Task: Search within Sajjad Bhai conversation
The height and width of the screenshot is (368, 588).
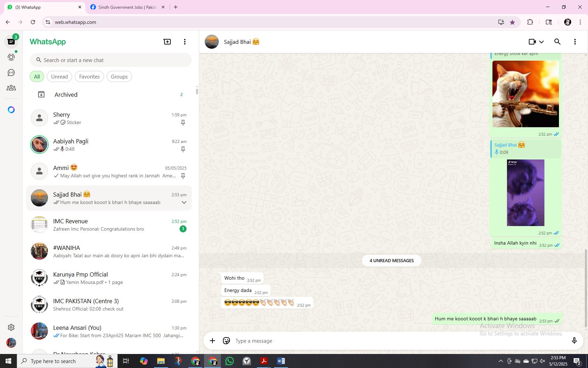Action: click(x=558, y=42)
